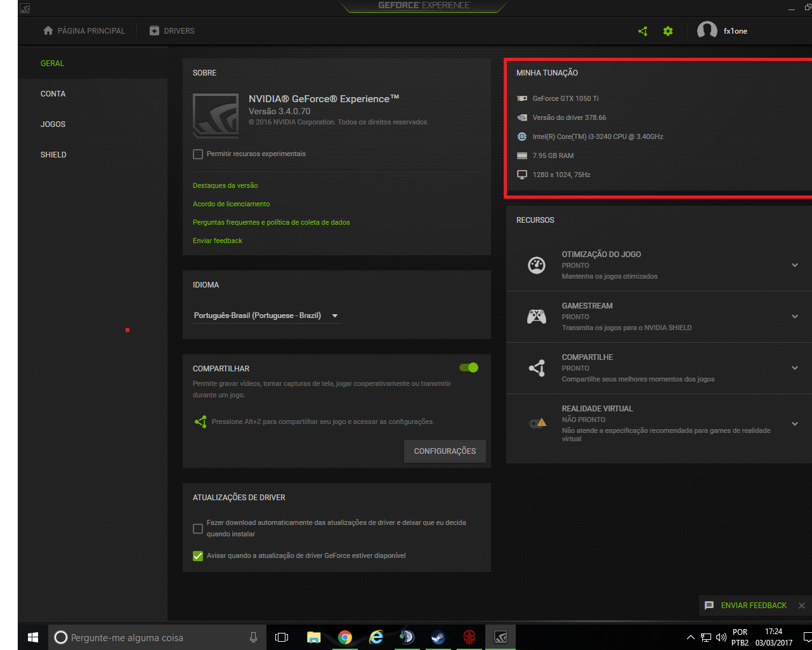Click the GPU icon next to GeForce GTX 1050 Ti

[x=522, y=98]
